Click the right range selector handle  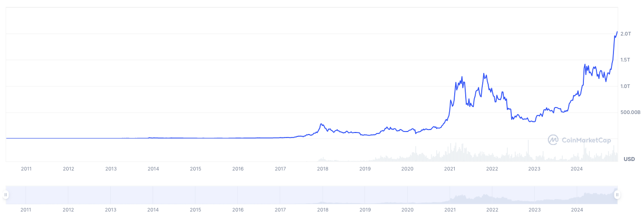[x=617, y=195]
